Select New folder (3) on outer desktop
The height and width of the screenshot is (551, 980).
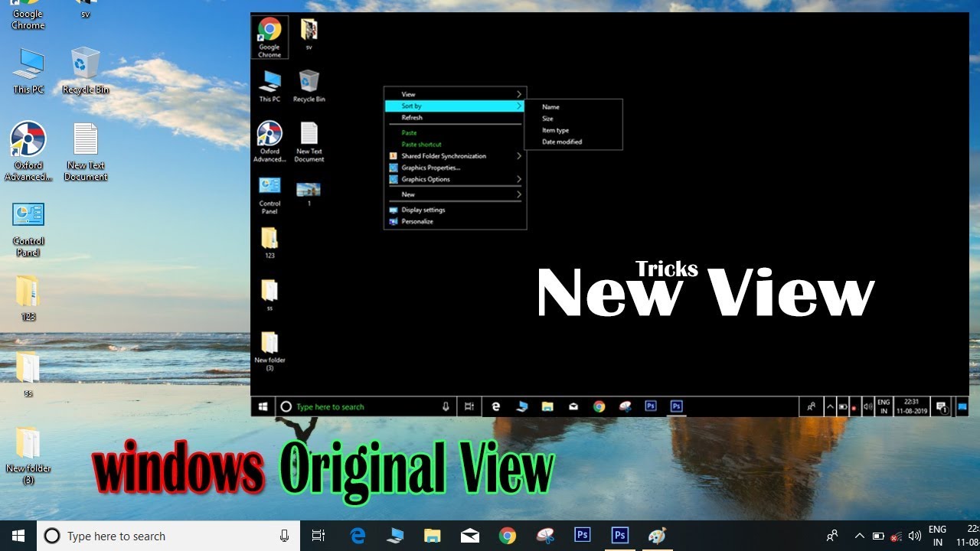click(x=28, y=456)
